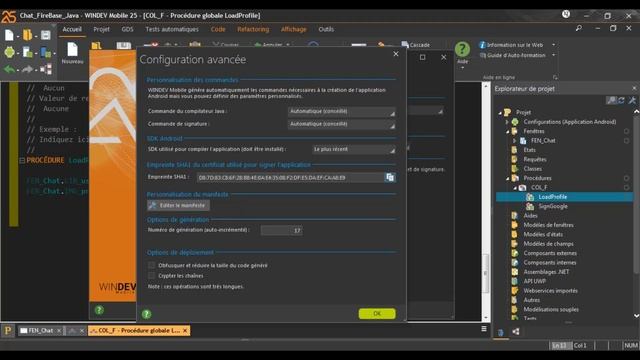The image size is (640, 360).
Task: Click Information sur le Web link
Action: (x=515, y=45)
